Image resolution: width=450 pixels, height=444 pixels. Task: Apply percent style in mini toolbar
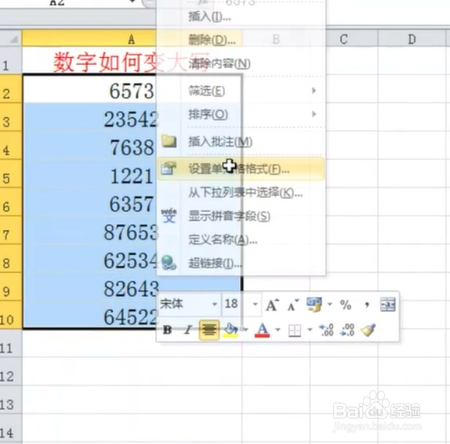346,305
